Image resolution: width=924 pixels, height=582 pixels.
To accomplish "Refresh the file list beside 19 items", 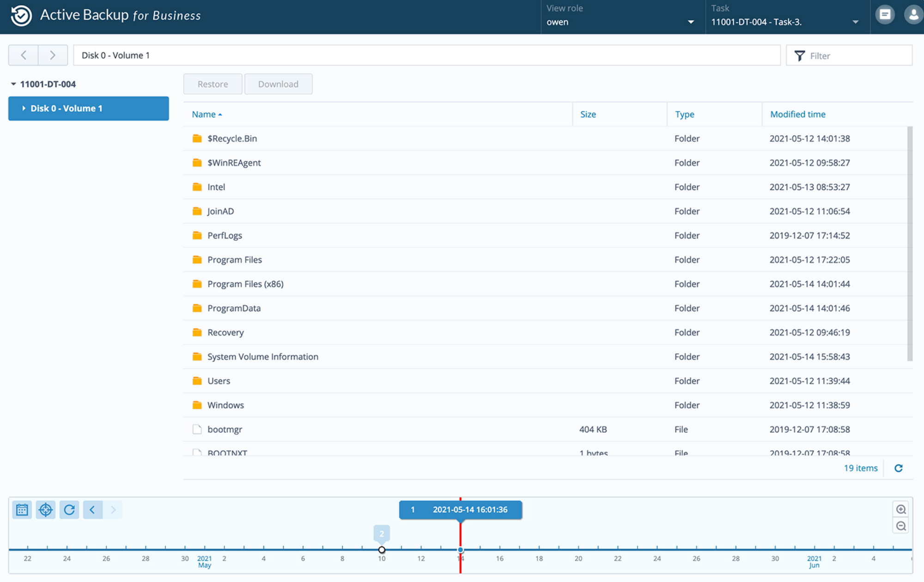I will pos(899,468).
